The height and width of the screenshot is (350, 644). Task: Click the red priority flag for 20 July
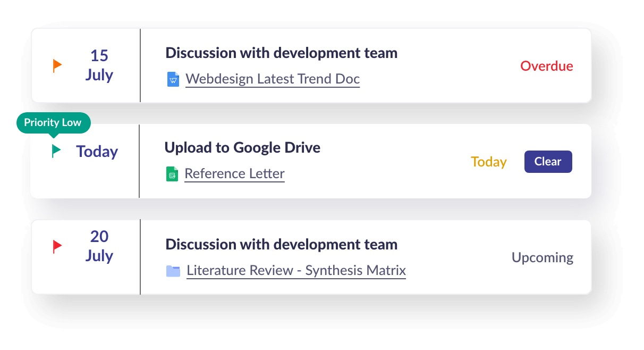[x=57, y=246]
